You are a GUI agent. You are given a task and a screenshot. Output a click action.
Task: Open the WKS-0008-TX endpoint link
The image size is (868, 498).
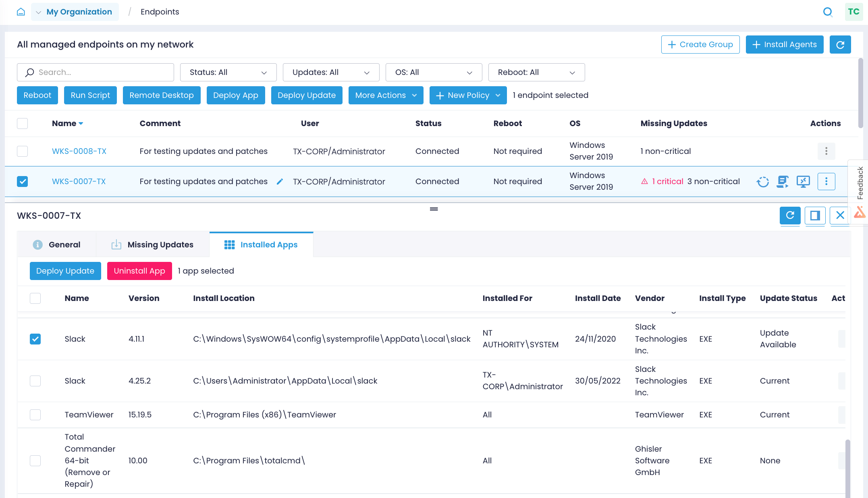tap(79, 151)
